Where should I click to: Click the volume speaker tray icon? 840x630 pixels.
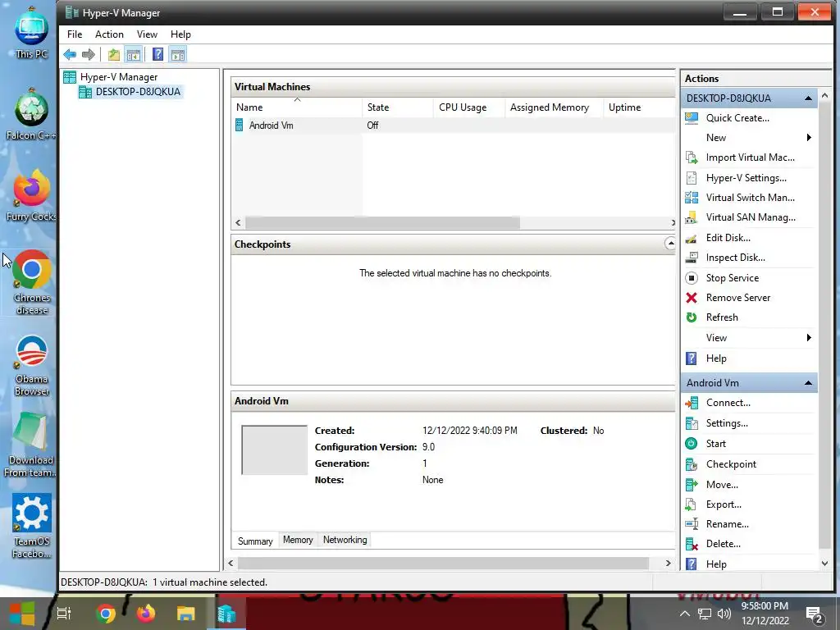coord(724,614)
